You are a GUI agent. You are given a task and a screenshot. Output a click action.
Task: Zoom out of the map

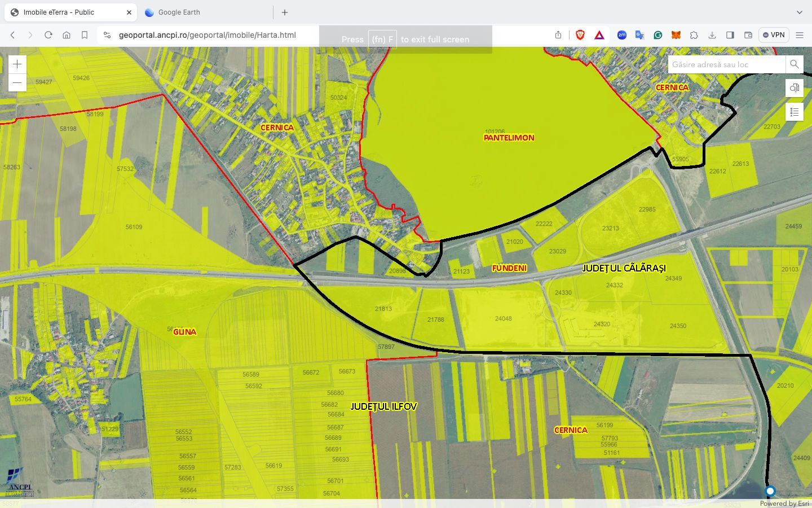(x=17, y=83)
